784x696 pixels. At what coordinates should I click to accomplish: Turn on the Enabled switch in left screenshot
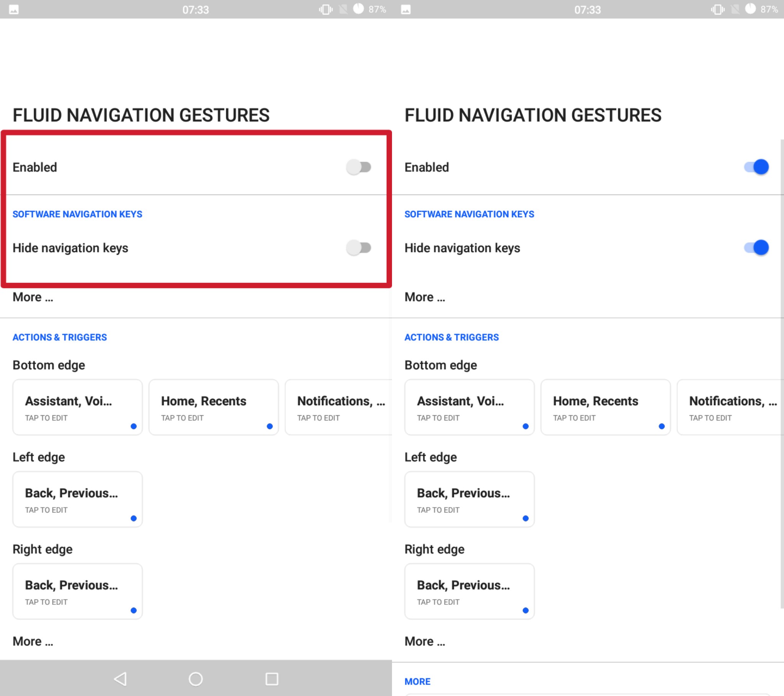pyautogui.click(x=359, y=167)
